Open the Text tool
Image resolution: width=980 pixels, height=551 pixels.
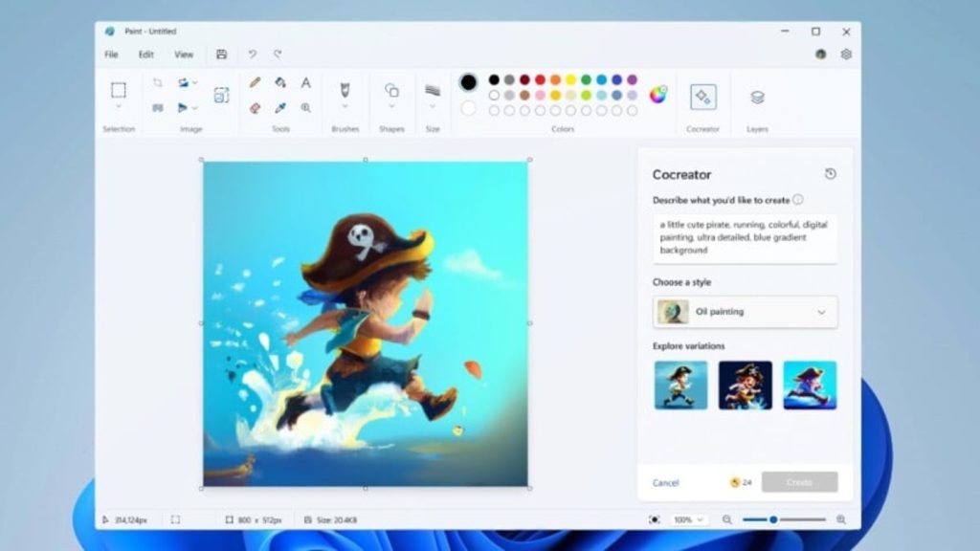[x=306, y=83]
